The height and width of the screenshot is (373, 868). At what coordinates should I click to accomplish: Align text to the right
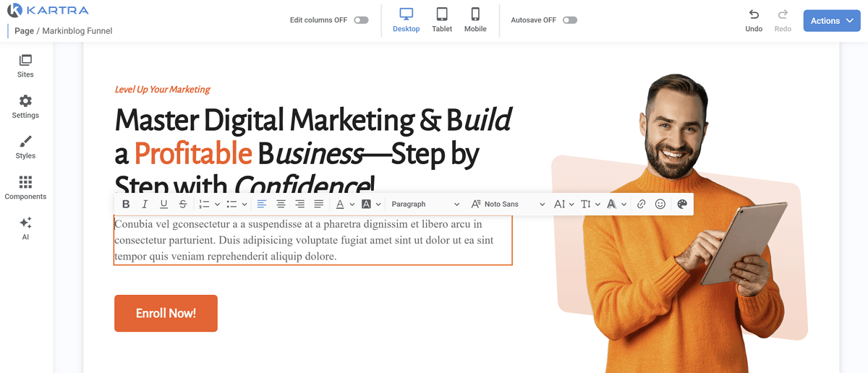pos(299,205)
